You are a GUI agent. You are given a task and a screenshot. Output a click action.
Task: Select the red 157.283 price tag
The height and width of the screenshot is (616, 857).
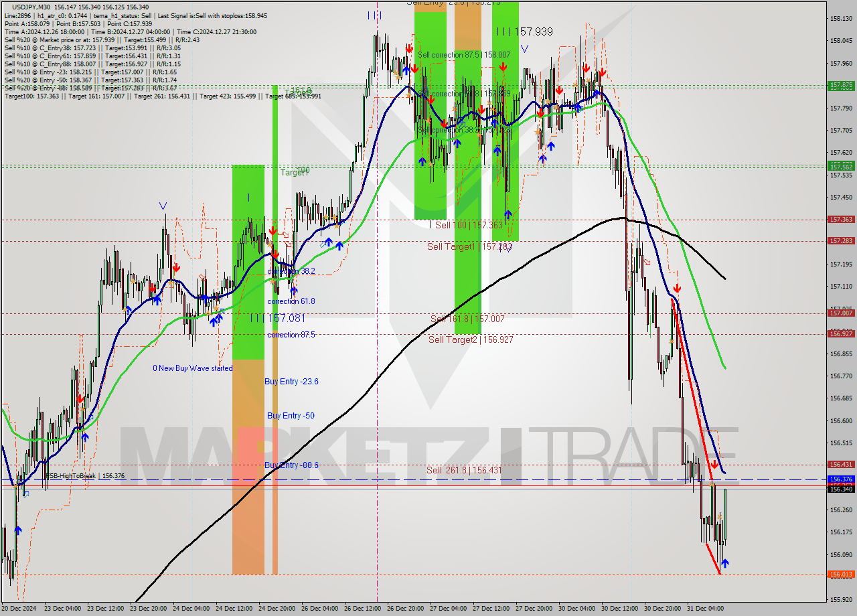click(841, 240)
